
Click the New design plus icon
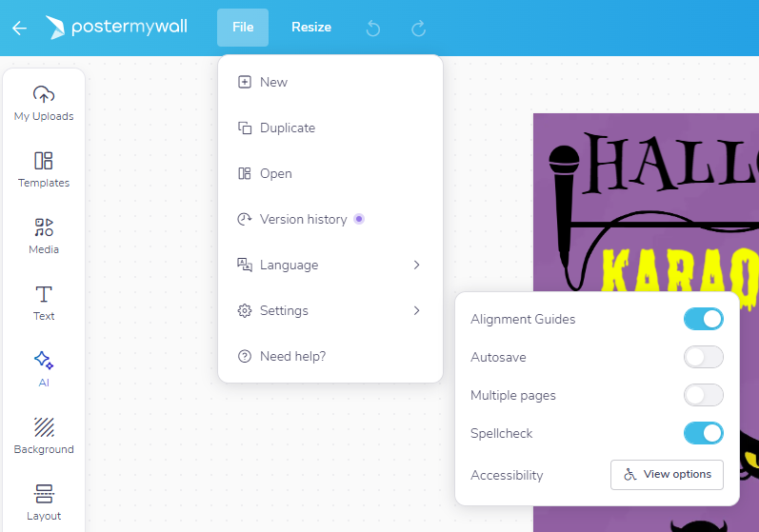[x=245, y=82]
